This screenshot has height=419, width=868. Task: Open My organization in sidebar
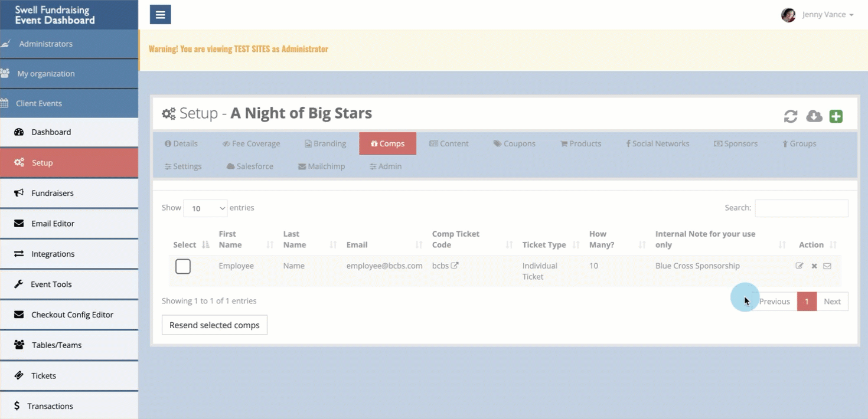click(69, 74)
